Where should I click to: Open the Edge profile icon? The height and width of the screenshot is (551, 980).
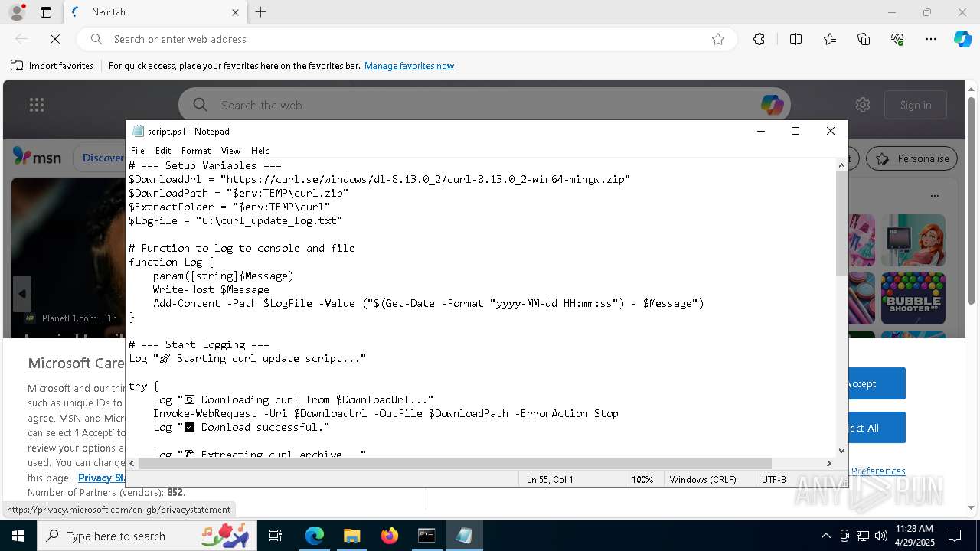pyautogui.click(x=16, y=12)
